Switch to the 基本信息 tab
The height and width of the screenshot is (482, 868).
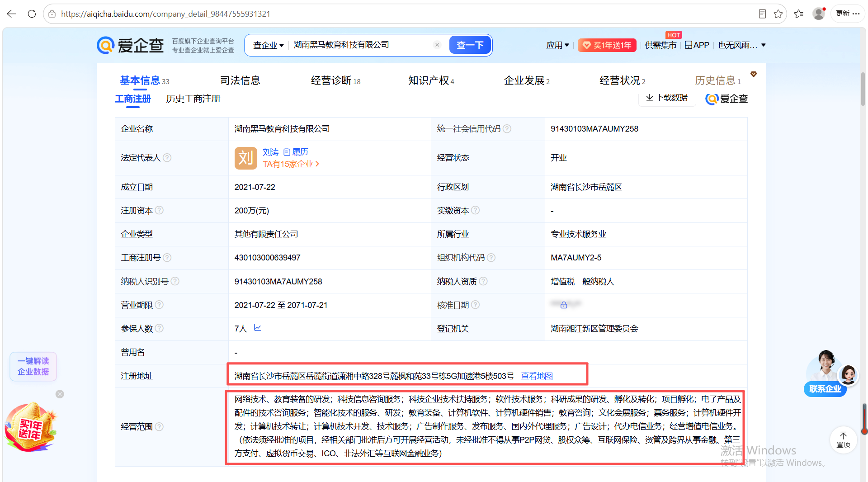144,81
